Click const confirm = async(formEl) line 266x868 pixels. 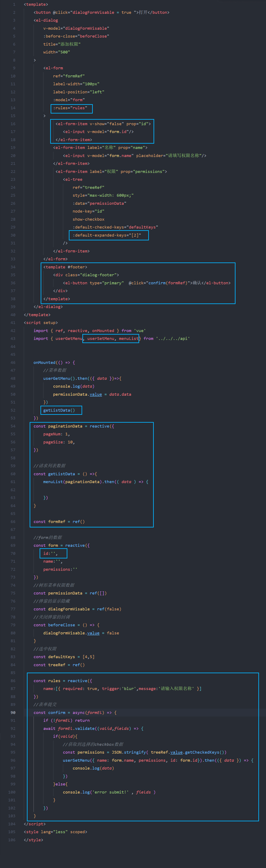[x=75, y=713]
